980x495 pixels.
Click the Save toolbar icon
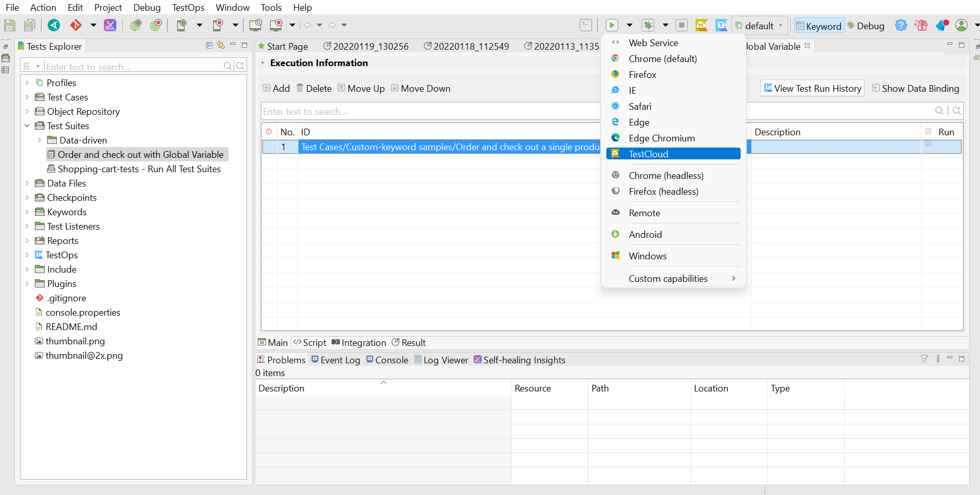(x=10, y=25)
